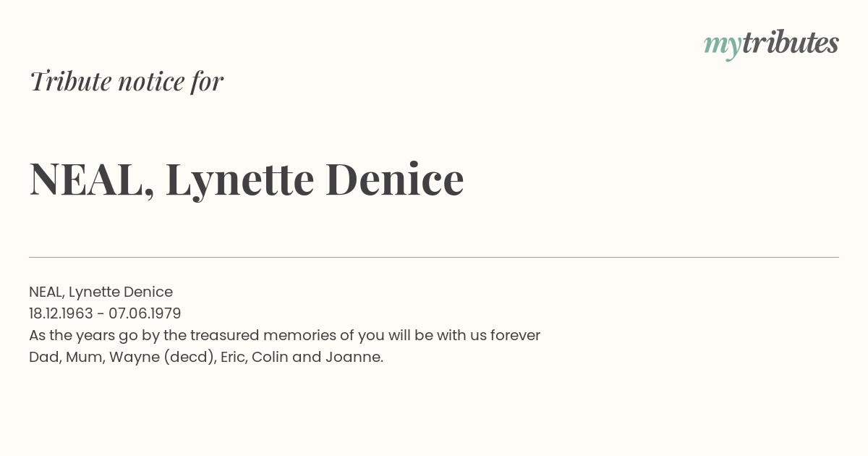Click the birth date 18.12.1963
868x456 pixels.
coord(61,313)
